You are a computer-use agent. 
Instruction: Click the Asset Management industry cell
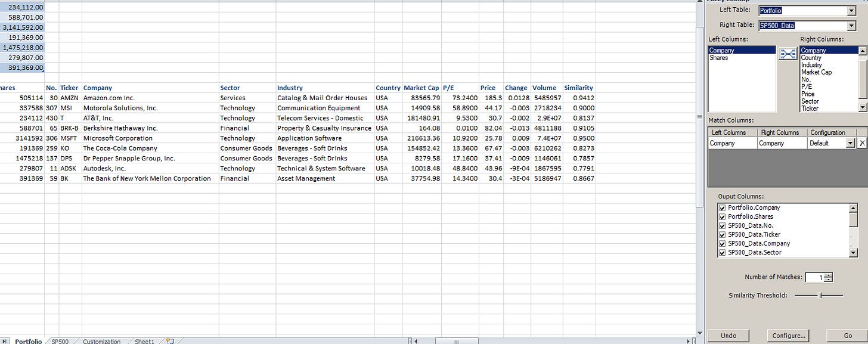pos(325,179)
